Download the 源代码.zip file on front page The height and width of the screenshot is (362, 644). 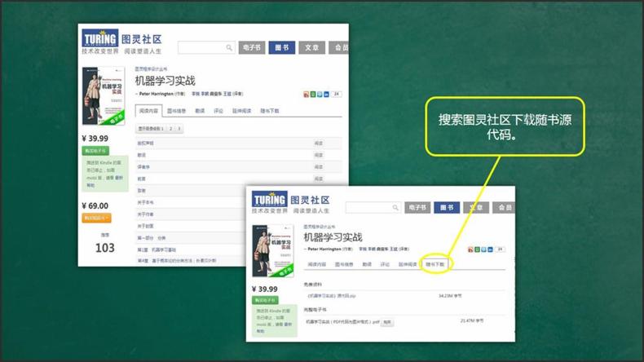click(332, 296)
